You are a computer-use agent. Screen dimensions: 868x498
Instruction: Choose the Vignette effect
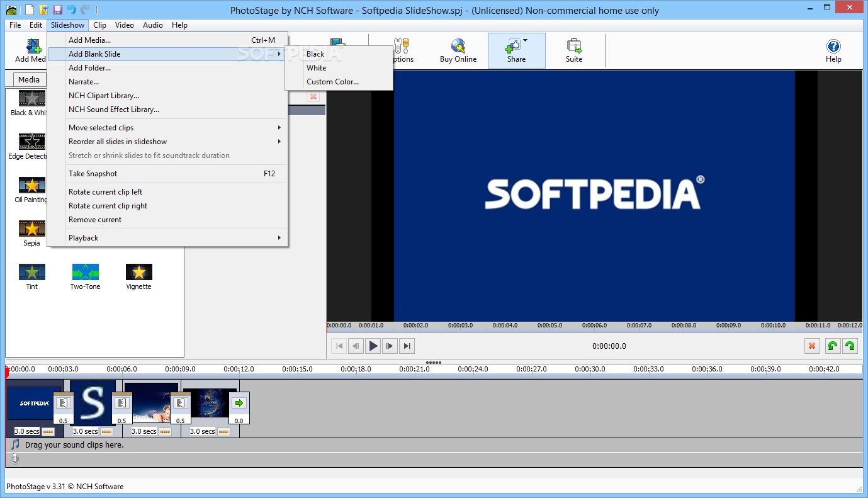(x=138, y=276)
